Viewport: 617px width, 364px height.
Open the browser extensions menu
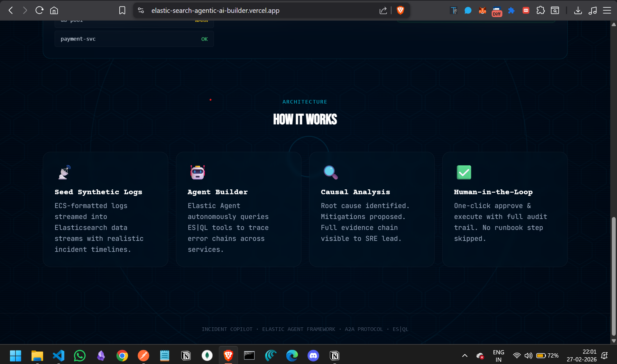(540, 10)
